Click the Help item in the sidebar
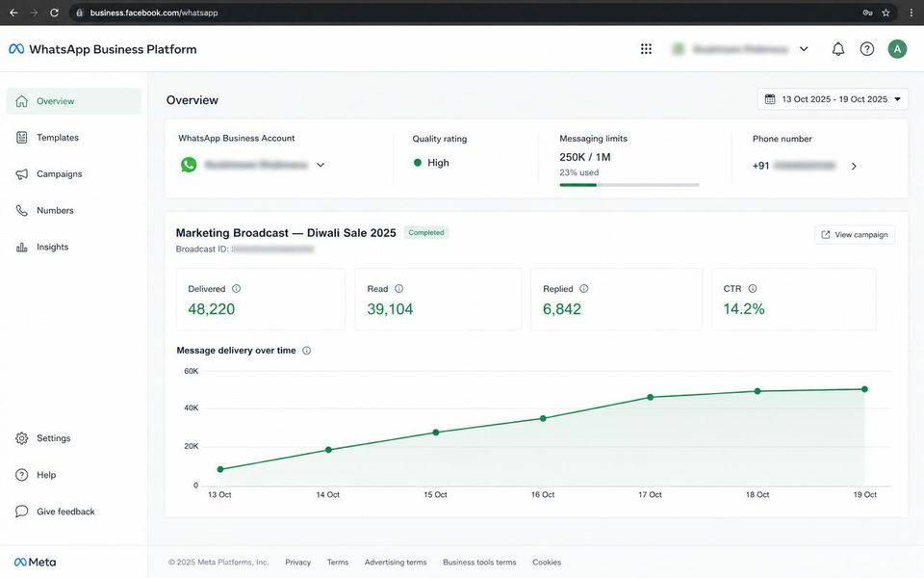This screenshot has width=924, height=578. pyautogui.click(x=74, y=475)
